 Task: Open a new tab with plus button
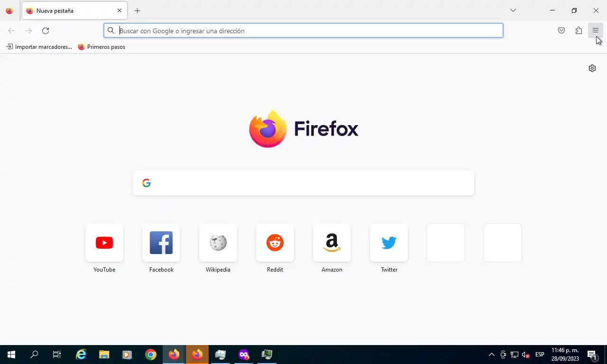pos(138,10)
